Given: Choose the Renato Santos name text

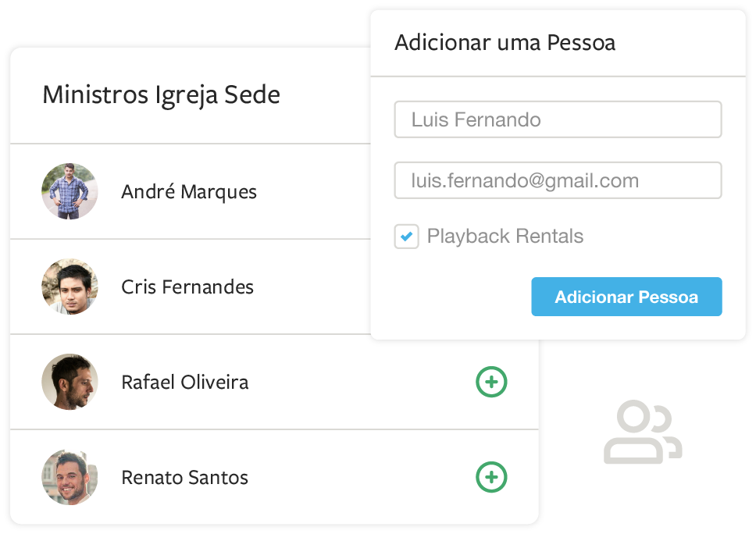Looking at the screenshot, I should 185,478.
